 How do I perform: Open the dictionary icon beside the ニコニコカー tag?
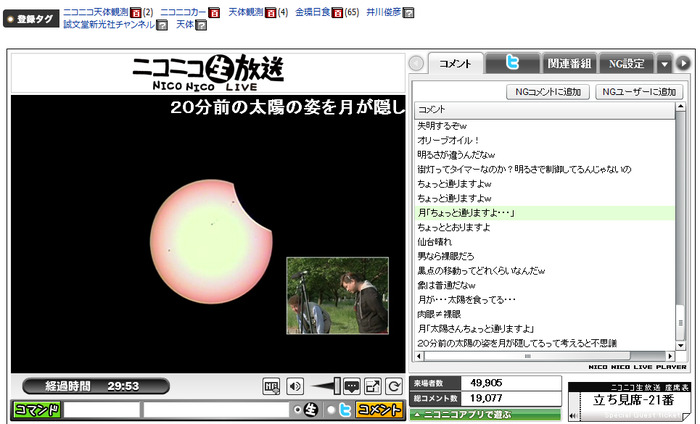214,12
